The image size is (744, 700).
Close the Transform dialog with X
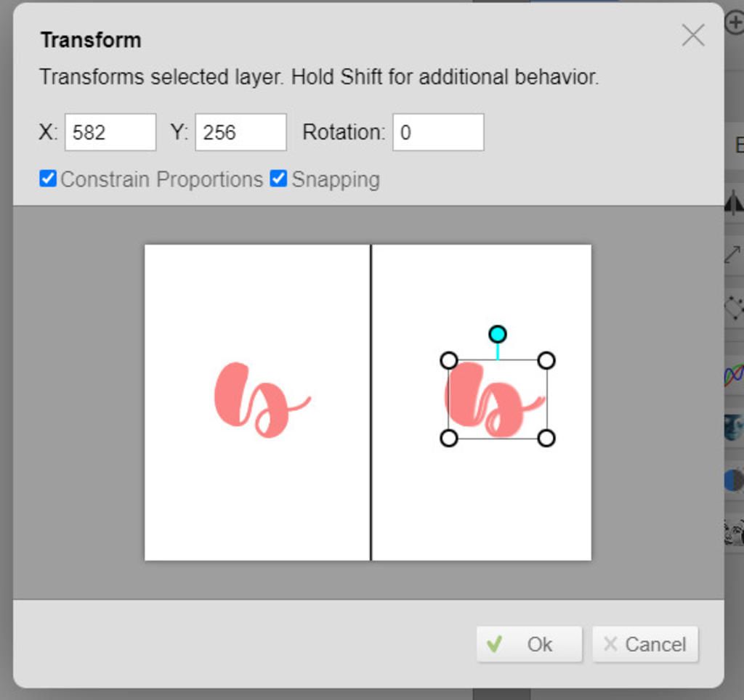[692, 36]
